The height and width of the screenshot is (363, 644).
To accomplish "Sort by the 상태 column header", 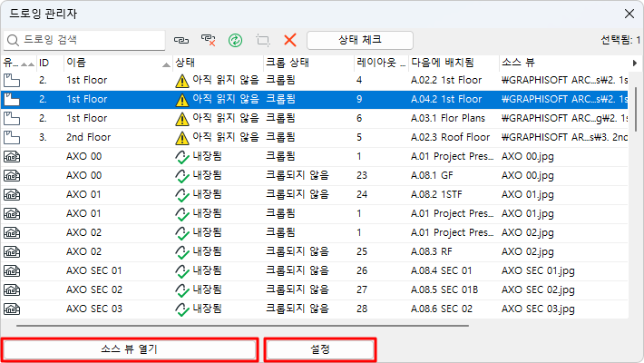I will [x=218, y=63].
